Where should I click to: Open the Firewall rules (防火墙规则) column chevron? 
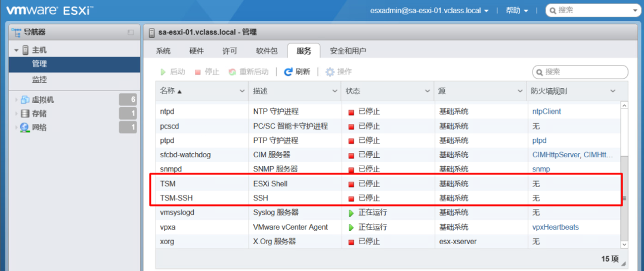[x=613, y=91]
